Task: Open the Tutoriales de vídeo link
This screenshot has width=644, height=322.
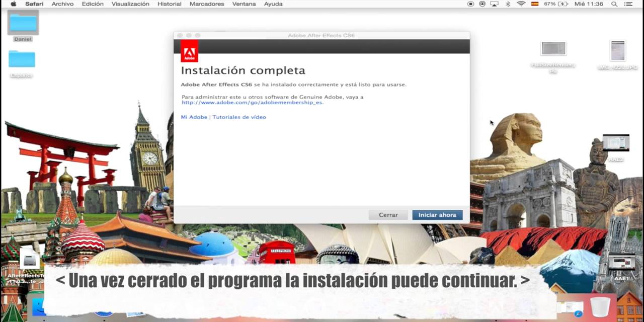Action: pos(239,117)
